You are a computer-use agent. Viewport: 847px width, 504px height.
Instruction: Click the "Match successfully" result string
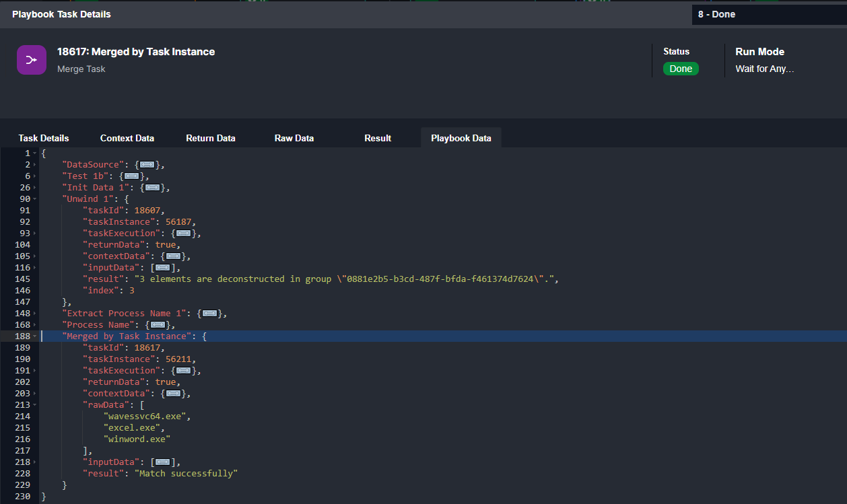pos(187,474)
